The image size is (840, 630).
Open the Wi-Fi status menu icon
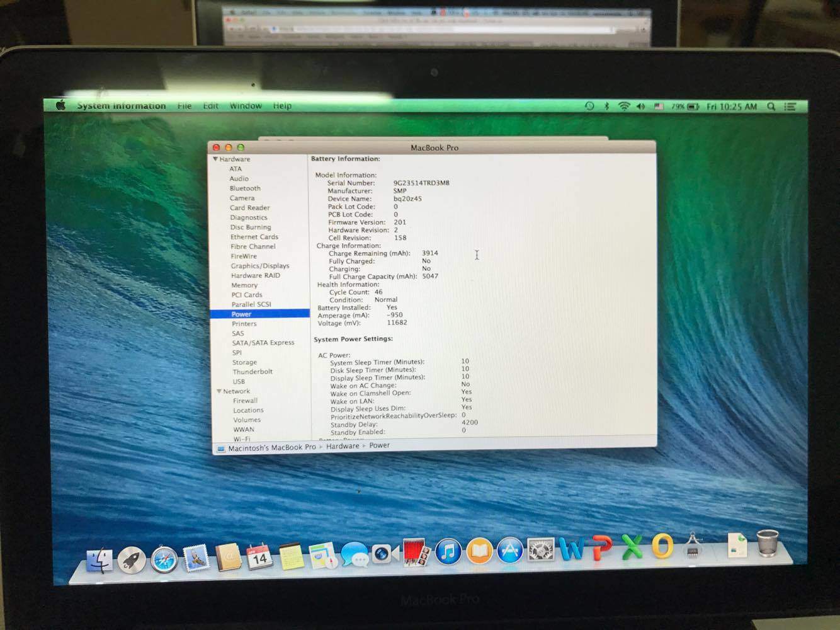tap(623, 106)
